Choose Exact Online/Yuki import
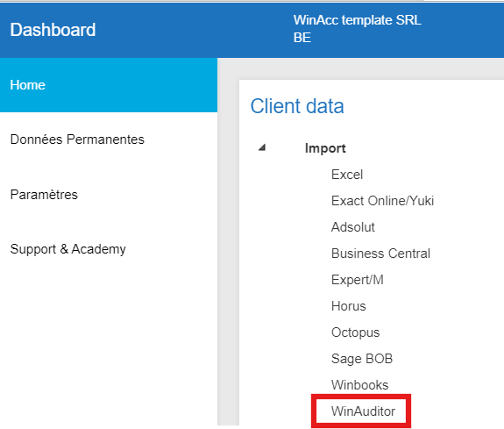 tap(382, 201)
